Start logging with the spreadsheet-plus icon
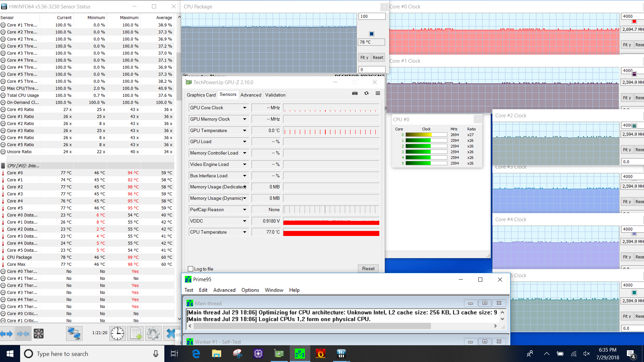This screenshot has width=644, height=362. pos(136,334)
